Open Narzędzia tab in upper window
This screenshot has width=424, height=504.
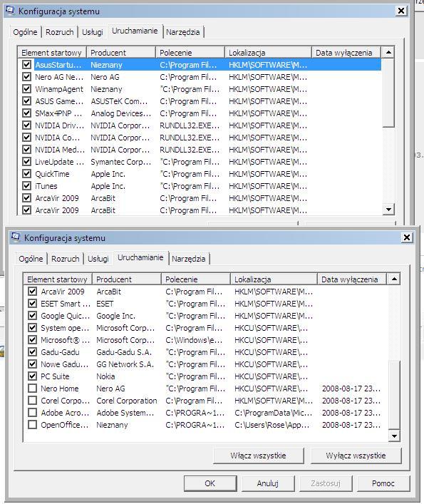[182, 32]
